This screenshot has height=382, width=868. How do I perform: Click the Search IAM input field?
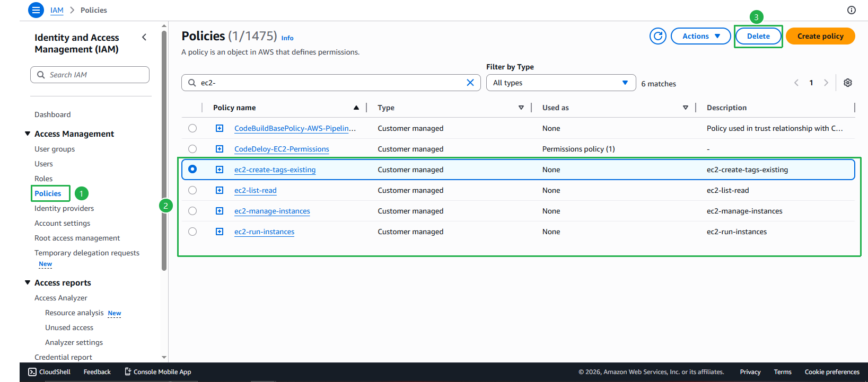pyautogui.click(x=90, y=75)
